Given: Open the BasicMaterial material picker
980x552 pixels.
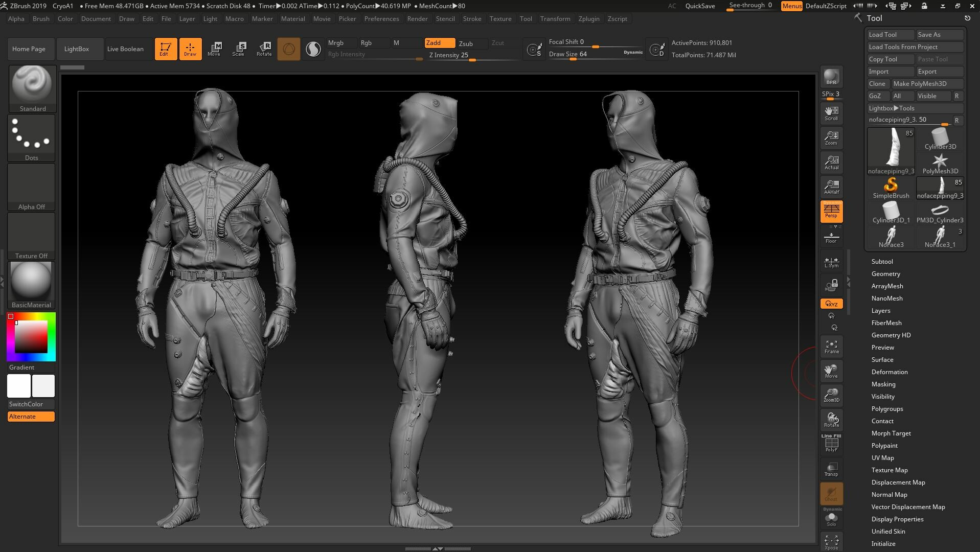Looking at the screenshot, I should [32, 285].
